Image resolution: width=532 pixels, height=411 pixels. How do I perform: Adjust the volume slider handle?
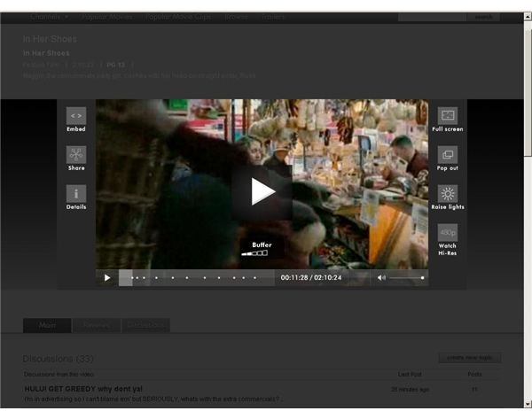[x=422, y=278]
